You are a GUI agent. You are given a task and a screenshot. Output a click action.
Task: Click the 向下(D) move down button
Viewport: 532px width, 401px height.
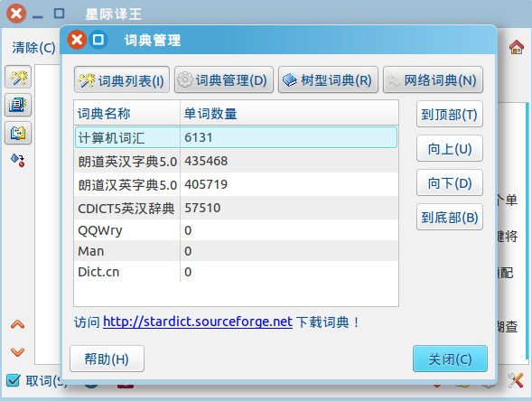[450, 182]
